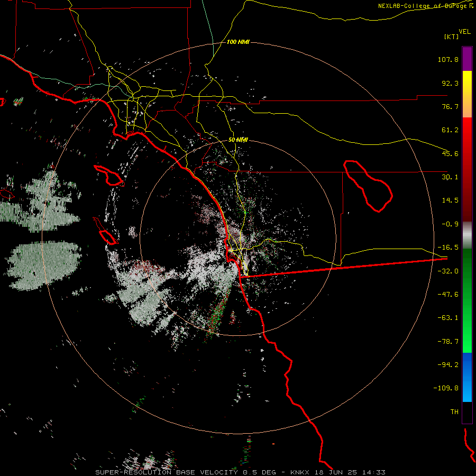The width and height of the screenshot is (476, 476).
Task: Click the 50 NMI range ring label
Action: [x=238, y=140]
